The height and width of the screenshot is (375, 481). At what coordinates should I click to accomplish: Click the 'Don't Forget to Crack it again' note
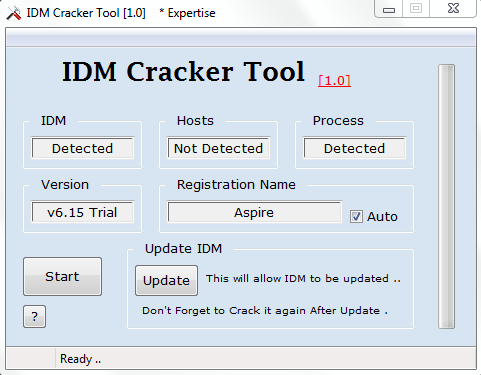tap(265, 311)
